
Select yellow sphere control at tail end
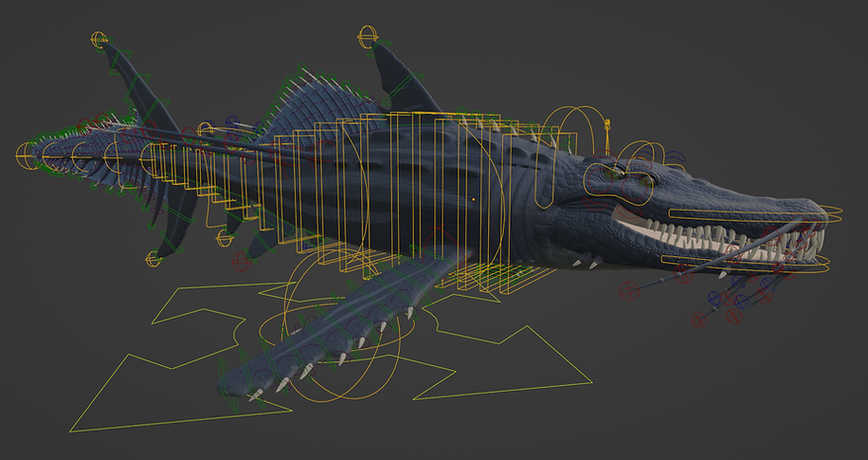coord(26,156)
